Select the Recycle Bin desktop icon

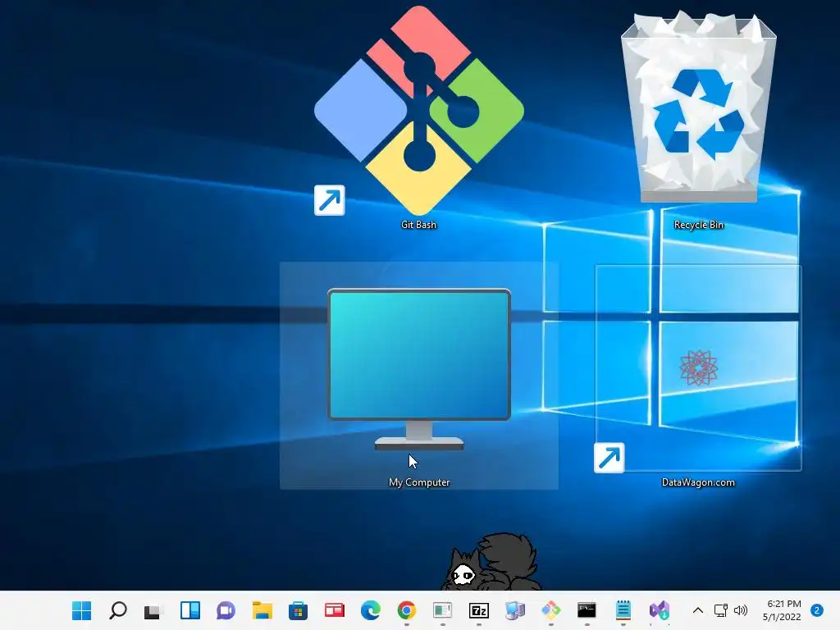[x=699, y=107]
